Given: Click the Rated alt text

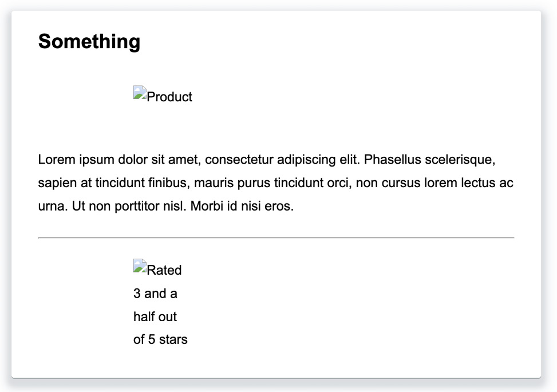Looking at the screenshot, I should [x=164, y=270].
